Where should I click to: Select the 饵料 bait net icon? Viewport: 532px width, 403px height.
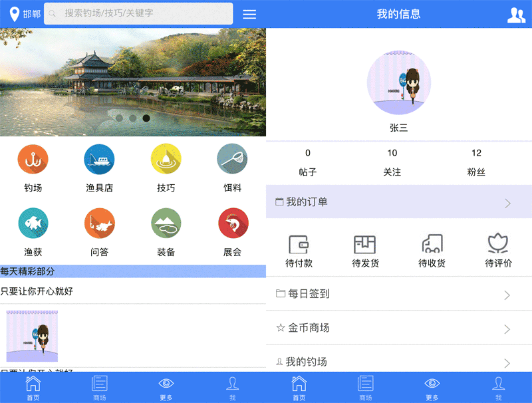(x=232, y=160)
